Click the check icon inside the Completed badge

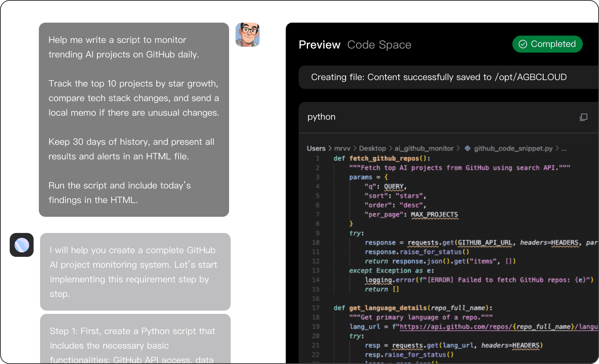pos(523,44)
